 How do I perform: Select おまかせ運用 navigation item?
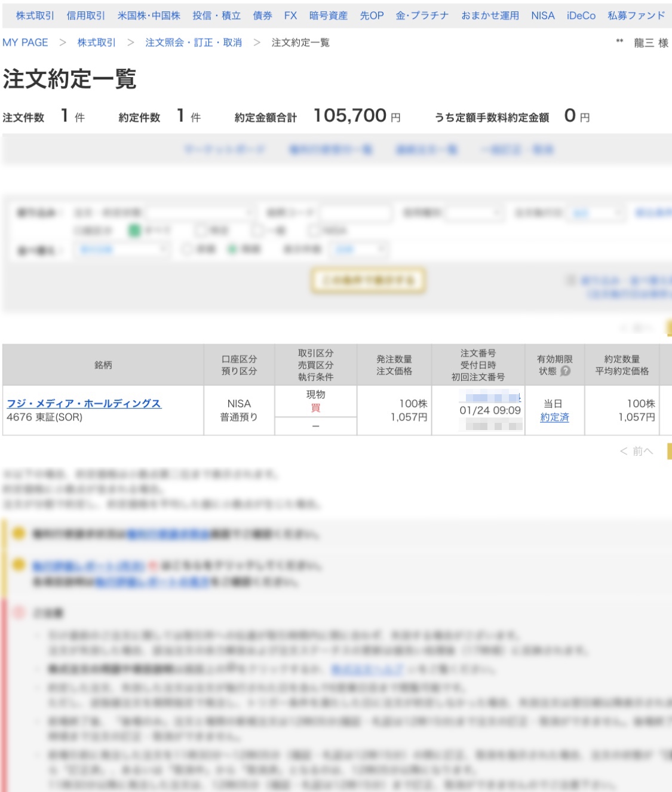490,16
